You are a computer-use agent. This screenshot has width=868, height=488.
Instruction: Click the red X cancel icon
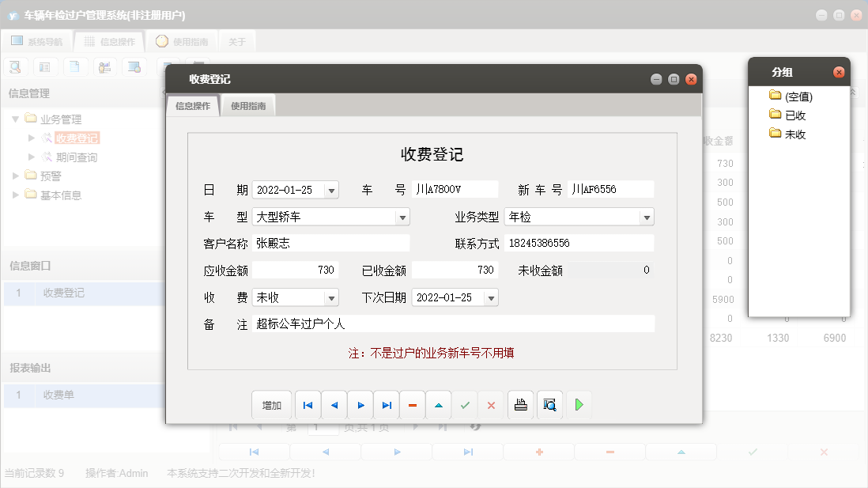pyautogui.click(x=491, y=404)
